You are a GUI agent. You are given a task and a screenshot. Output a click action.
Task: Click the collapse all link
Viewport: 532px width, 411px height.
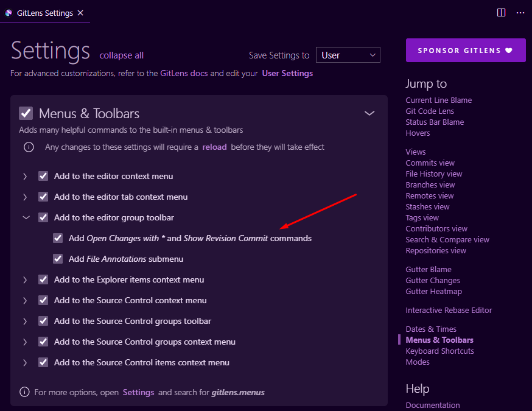(121, 55)
